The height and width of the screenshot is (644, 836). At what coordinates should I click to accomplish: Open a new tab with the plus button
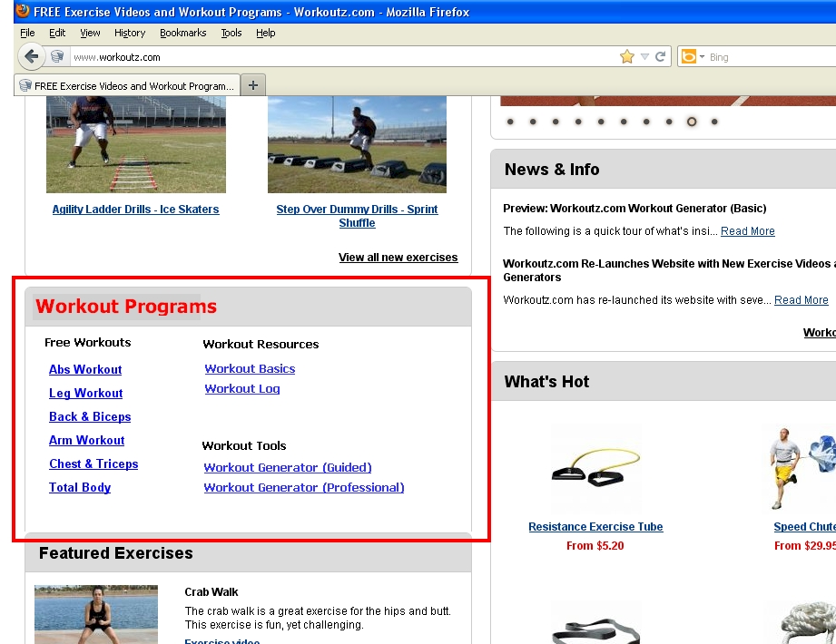(x=253, y=85)
